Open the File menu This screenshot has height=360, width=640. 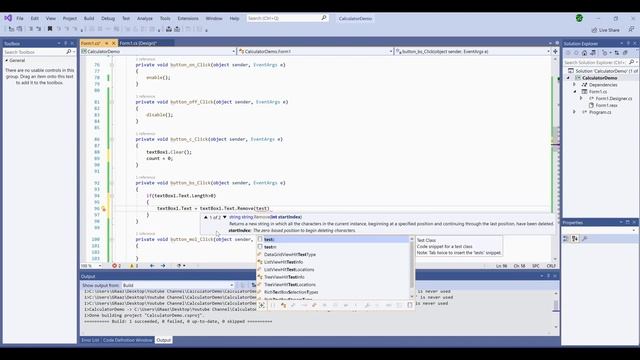click(x=20, y=18)
